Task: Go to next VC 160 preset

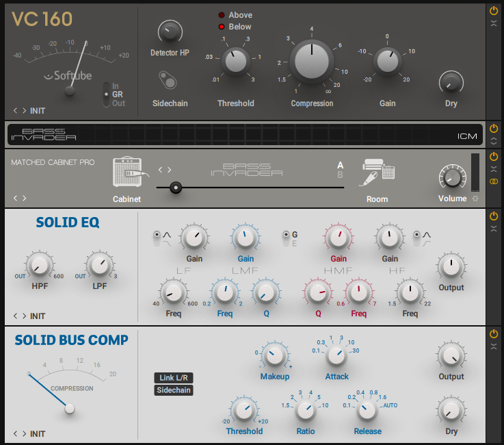Action: click(25, 110)
